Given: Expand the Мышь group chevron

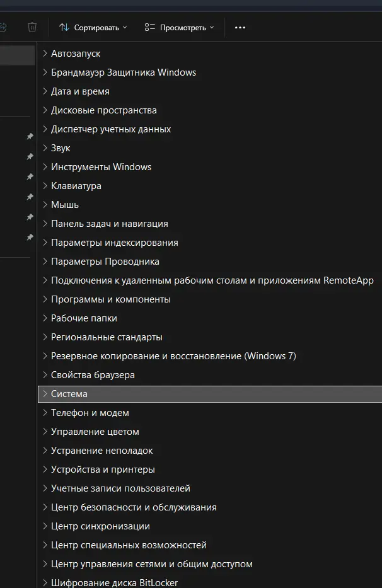Looking at the screenshot, I should pyautogui.click(x=45, y=205).
